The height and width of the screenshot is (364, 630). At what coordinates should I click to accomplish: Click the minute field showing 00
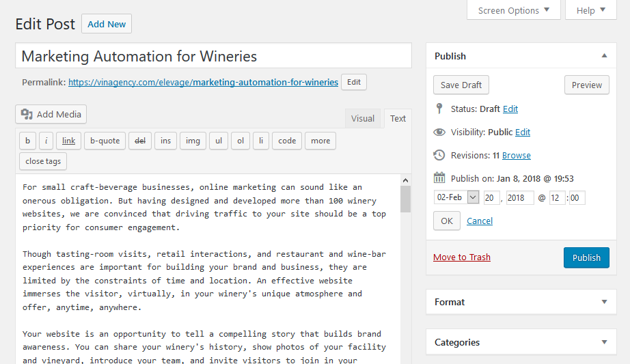pos(577,197)
